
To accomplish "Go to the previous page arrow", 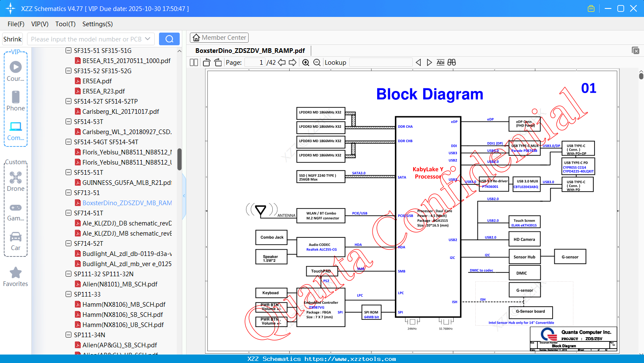I will coord(282,63).
